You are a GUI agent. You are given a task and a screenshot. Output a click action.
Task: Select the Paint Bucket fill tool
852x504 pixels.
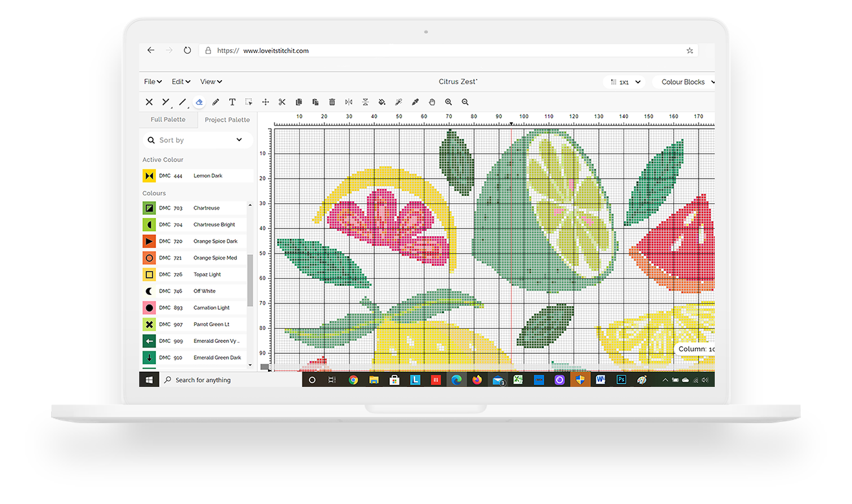(x=382, y=102)
